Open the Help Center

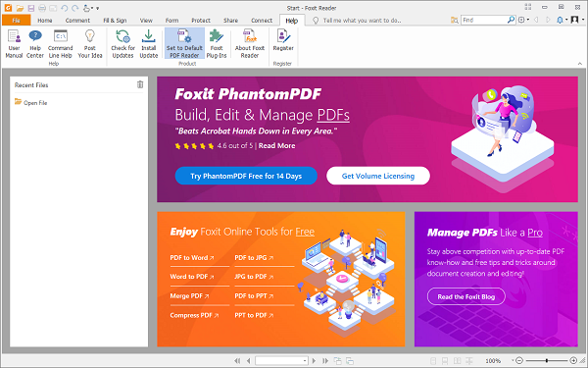click(x=35, y=44)
